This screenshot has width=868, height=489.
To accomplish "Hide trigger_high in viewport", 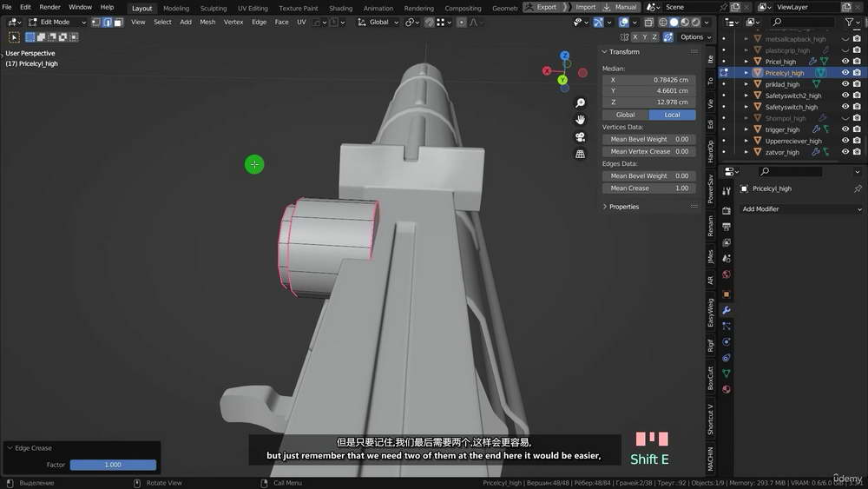I will (845, 129).
